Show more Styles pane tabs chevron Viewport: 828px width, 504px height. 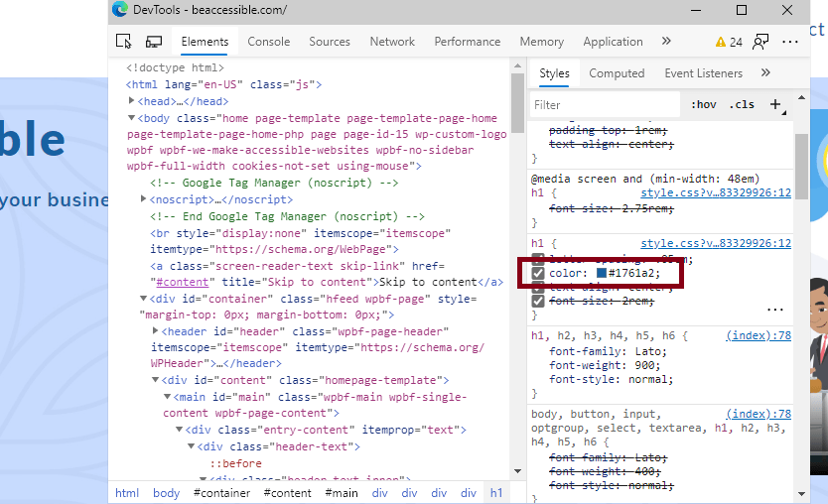tap(765, 72)
